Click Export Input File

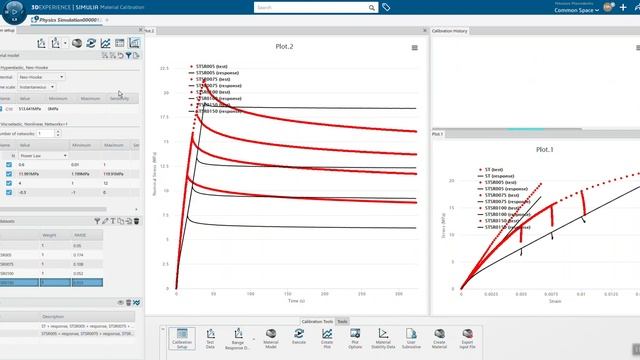click(467, 338)
